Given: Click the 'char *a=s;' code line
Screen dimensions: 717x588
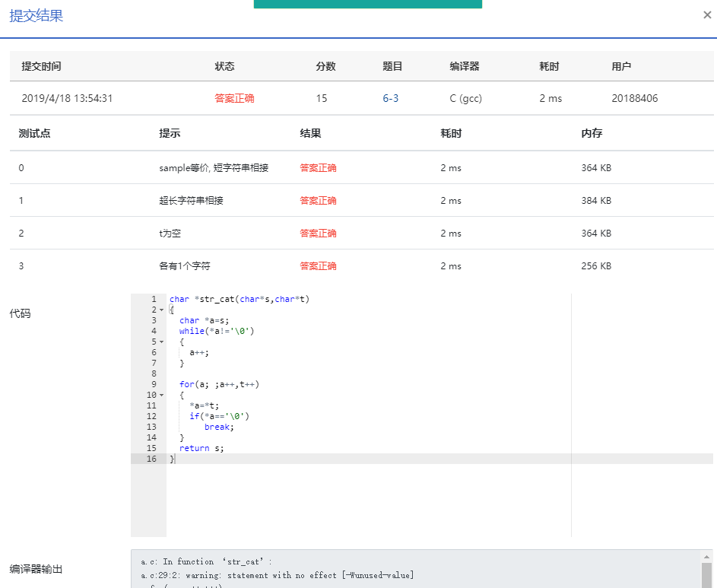Looking at the screenshot, I should click(204, 321).
